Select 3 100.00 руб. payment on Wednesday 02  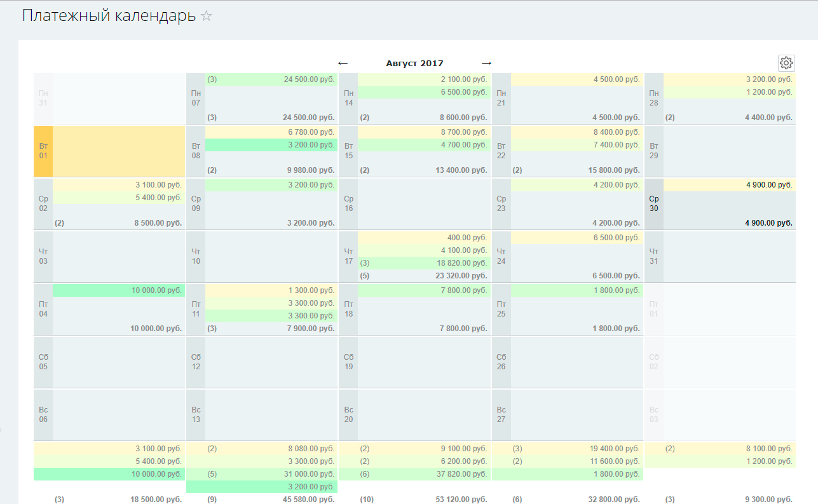point(119,185)
